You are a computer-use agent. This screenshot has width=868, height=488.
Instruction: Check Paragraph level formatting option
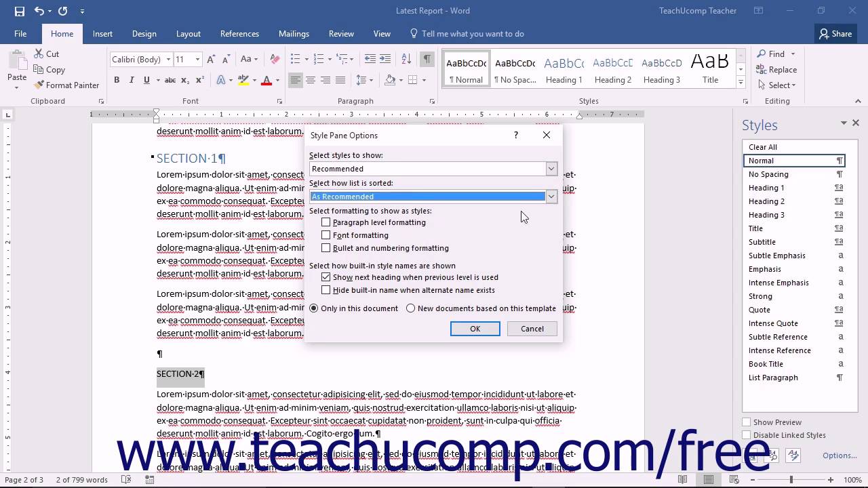[x=326, y=222]
